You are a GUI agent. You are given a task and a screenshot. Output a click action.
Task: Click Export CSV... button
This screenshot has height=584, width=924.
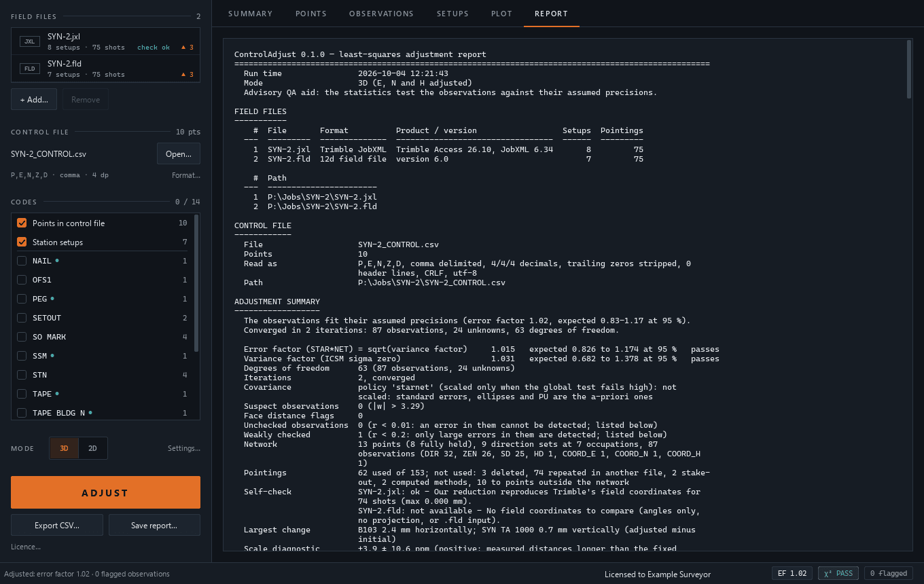(57, 525)
